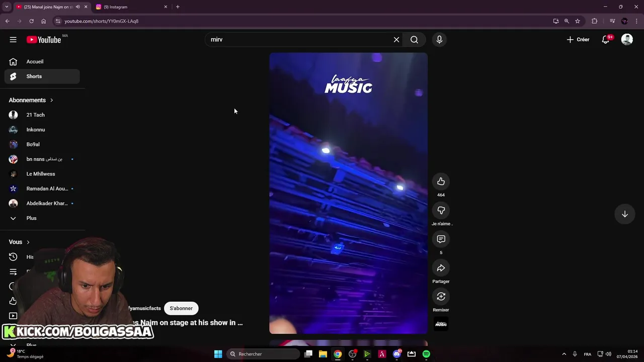Viewport: 644px width, 362px height.
Task: Open the Short's sound thumbnail
Action: tap(441, 324)
